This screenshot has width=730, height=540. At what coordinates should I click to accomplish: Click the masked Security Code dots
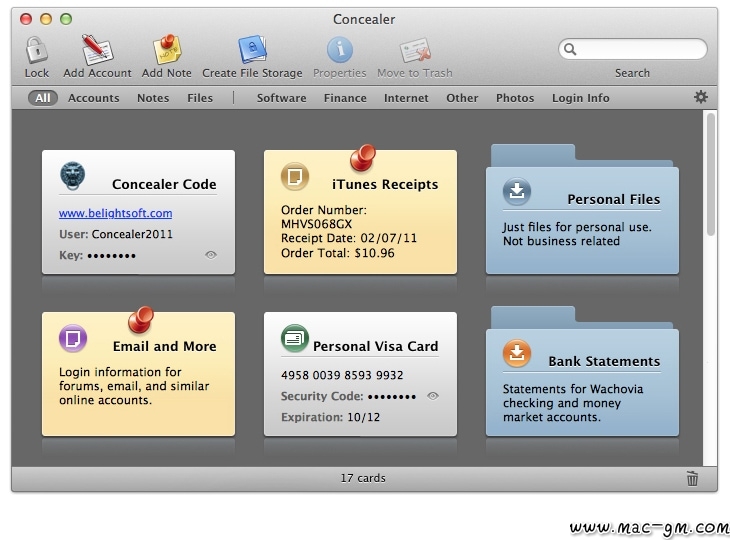tap(392, 397)
